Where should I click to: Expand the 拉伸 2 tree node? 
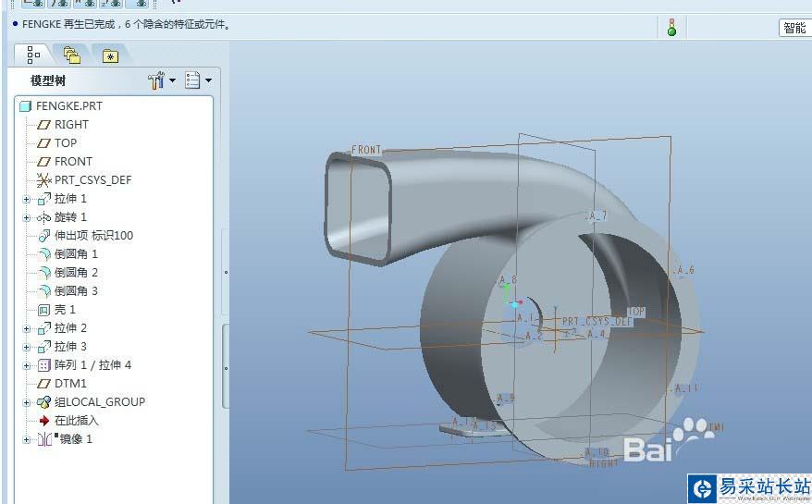click(x=27, y=328)
